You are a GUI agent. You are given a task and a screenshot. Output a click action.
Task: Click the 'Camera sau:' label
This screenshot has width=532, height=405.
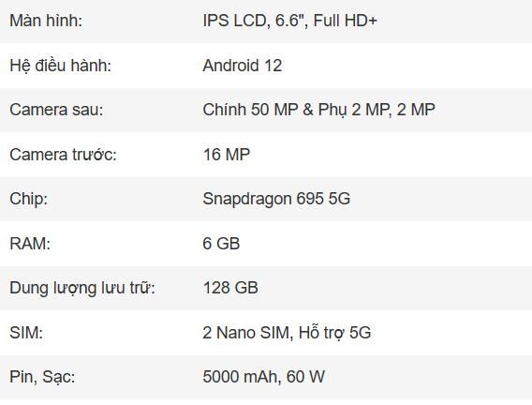click(x=56, y=110)
